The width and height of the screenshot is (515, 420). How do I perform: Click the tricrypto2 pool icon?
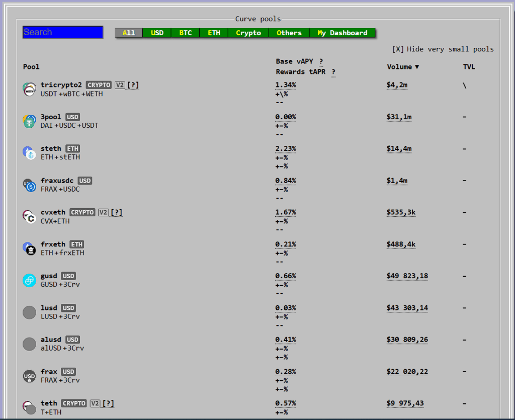point(30,90)
